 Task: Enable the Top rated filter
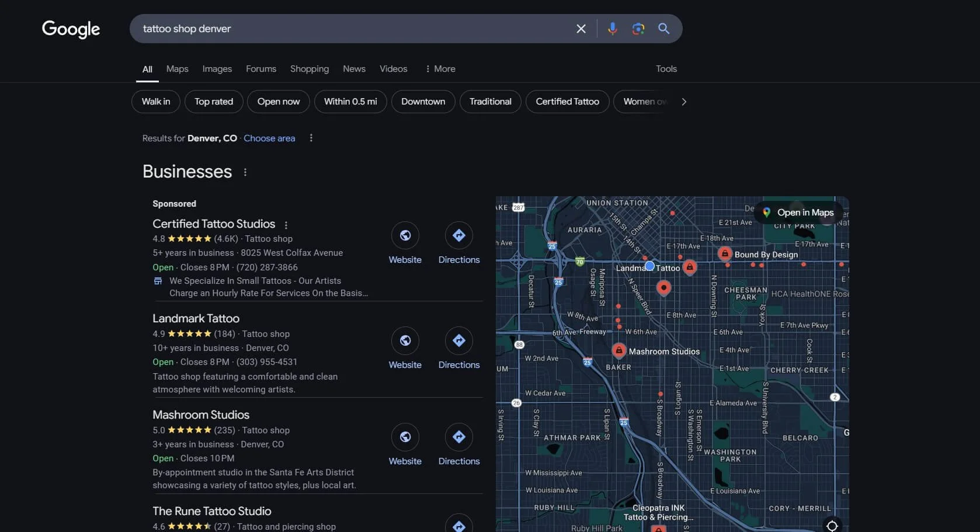coord(213,101)
